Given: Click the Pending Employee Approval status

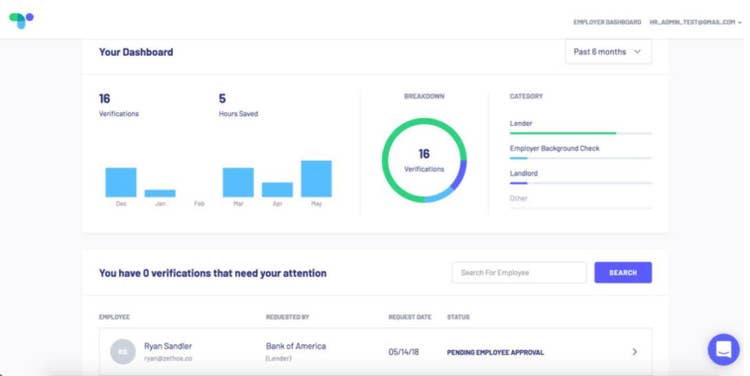Looking at the screenshot, I should [495, 353].
